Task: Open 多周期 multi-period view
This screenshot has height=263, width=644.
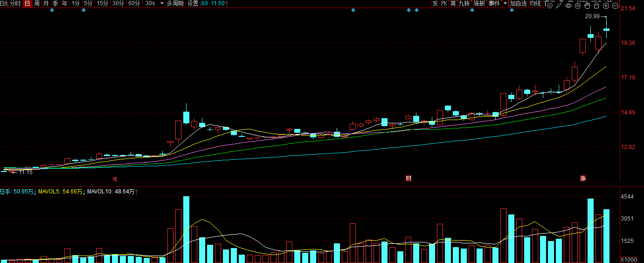Action: pyautogui.click(x=175, y=3)
